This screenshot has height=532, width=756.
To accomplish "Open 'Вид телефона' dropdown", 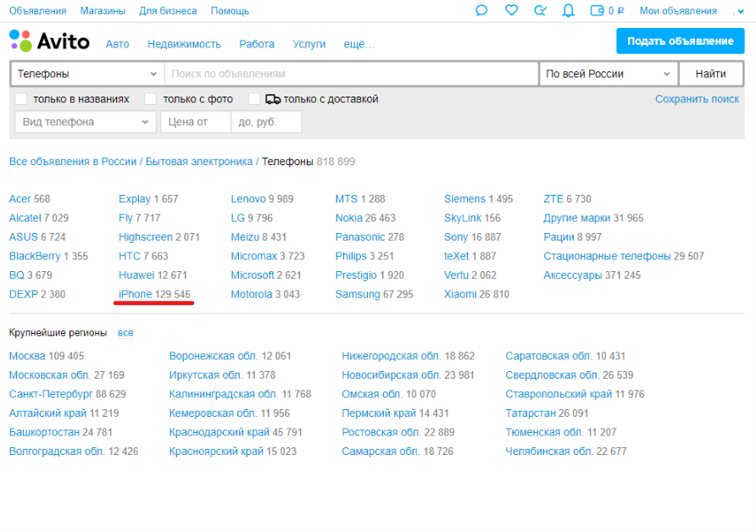I will point(86,122).
